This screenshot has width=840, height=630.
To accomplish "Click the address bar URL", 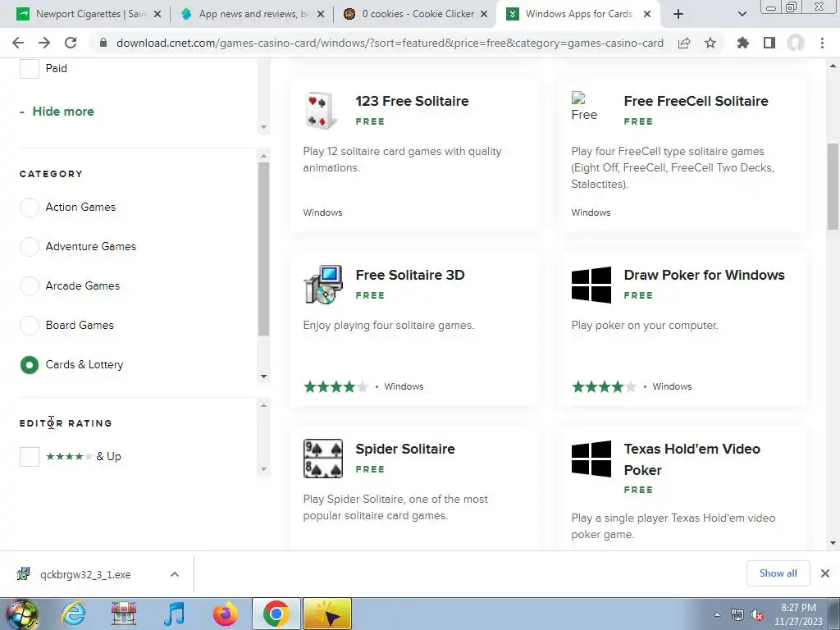I will pyautogui.click(x=390, y=43).
